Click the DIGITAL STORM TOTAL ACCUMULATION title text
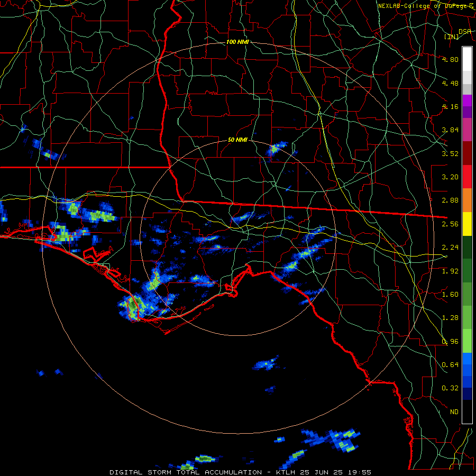The width and height of the screenshot is (476, 476). coord(186,472)
